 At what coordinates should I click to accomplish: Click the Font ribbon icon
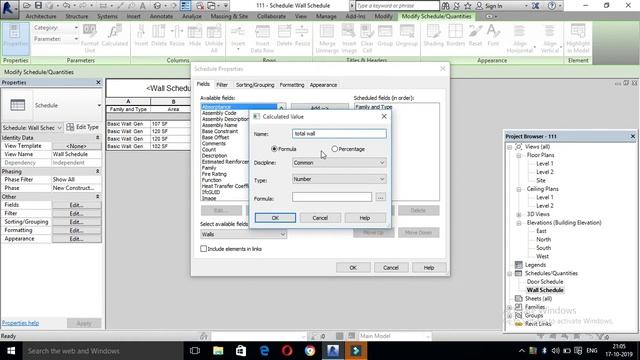point(493,35)
